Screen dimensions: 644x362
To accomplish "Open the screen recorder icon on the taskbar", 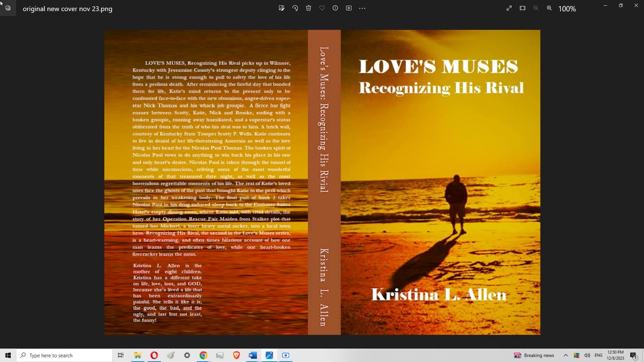I will (x=286, y=355).
